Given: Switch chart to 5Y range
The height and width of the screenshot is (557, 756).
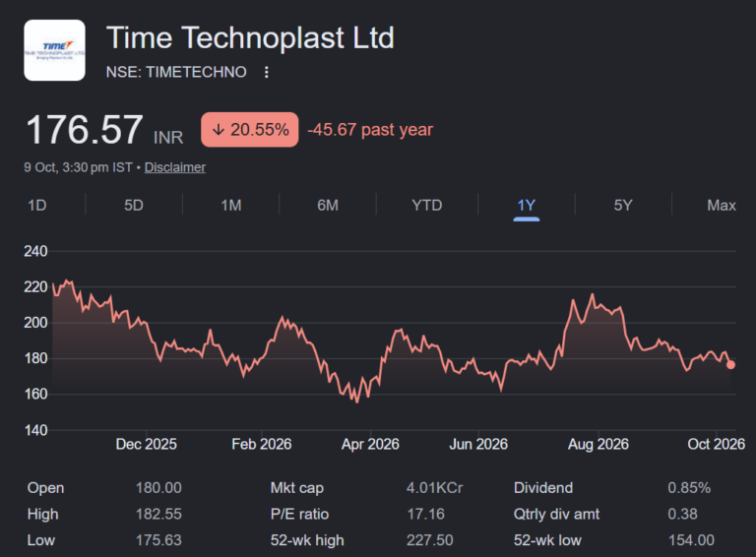Looking at the screenshot, I should 623,206.
